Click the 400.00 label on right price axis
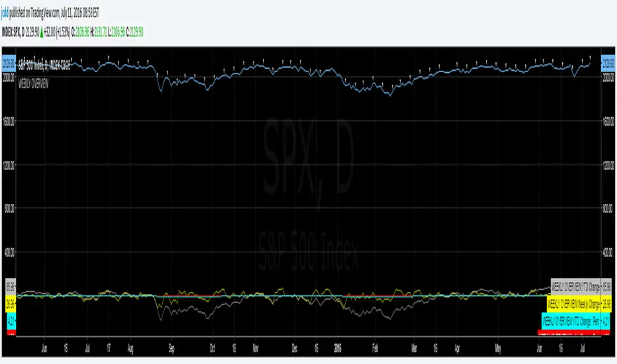This screenshot has height=364, width=617. pyautogui.click(x=608, y=253)
